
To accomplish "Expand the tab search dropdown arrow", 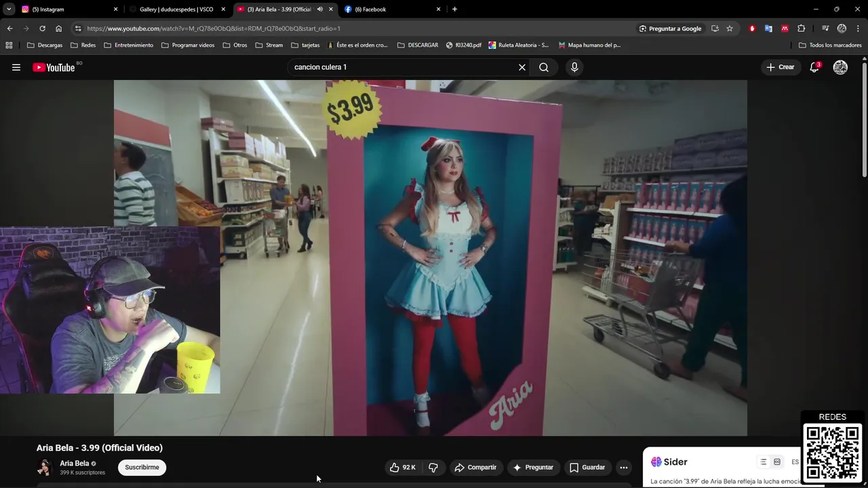I will [9, 9].
